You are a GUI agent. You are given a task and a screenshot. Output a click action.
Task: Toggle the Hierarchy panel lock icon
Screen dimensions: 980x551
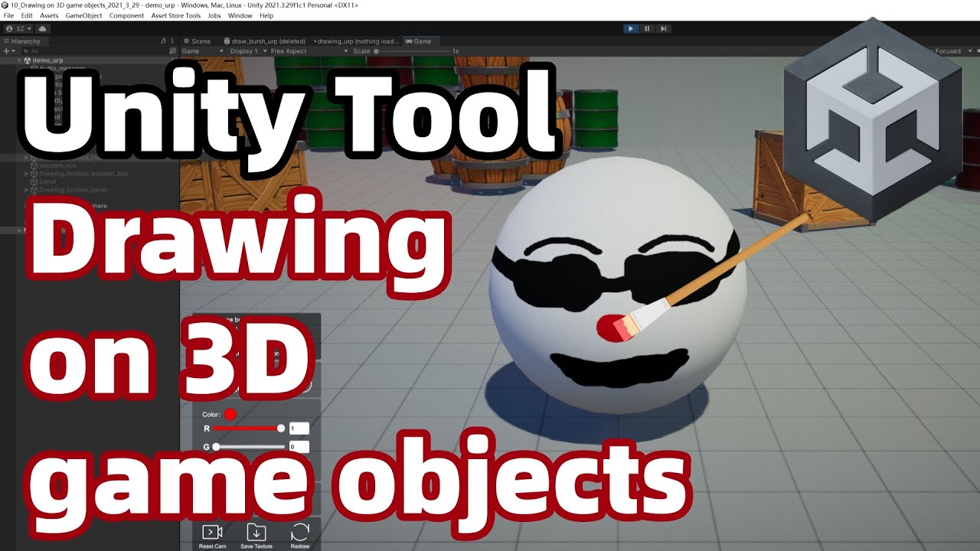[x=162, y=41]
